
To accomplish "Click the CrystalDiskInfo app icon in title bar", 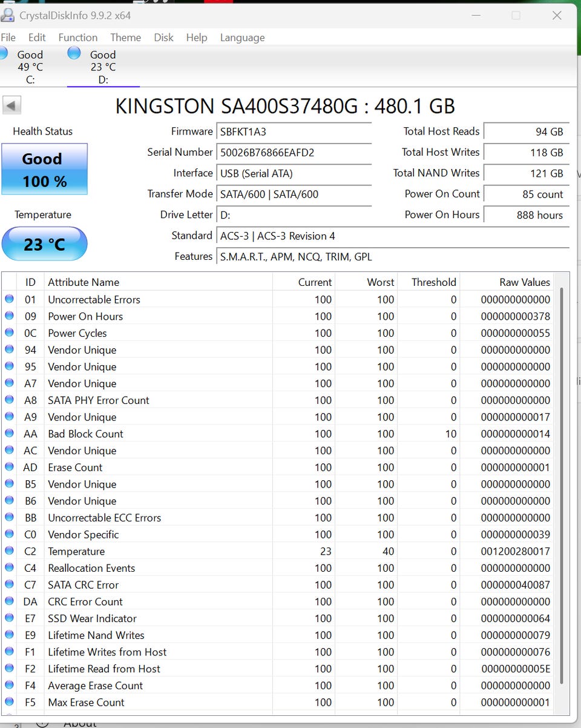I will [x=8, y=15].
